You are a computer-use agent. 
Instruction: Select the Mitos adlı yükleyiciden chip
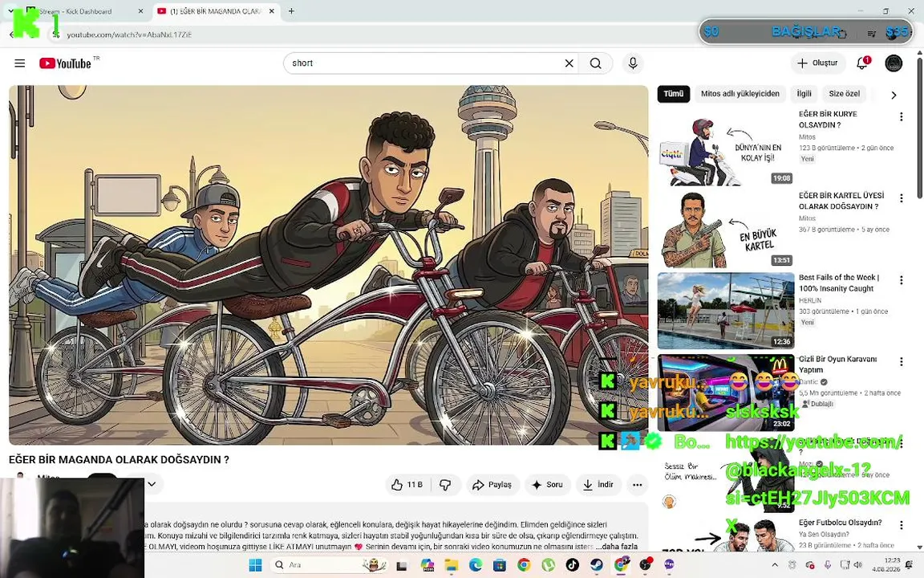(x=740, y=94)
